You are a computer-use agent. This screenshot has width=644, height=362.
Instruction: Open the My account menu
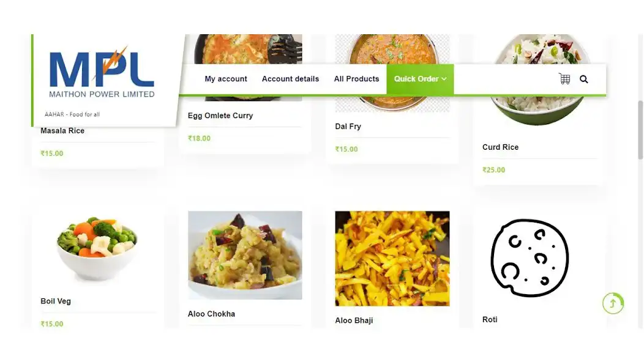tap(226, 79)
